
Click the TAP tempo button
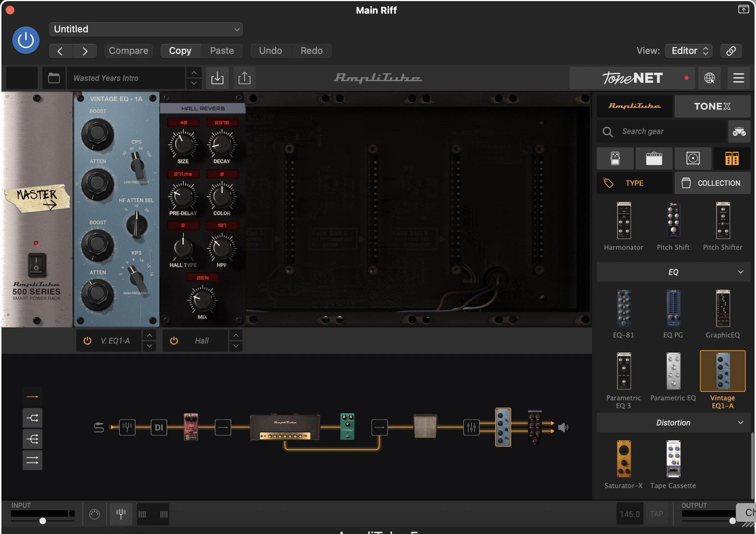pyautogui.click(x=657, y=514)
